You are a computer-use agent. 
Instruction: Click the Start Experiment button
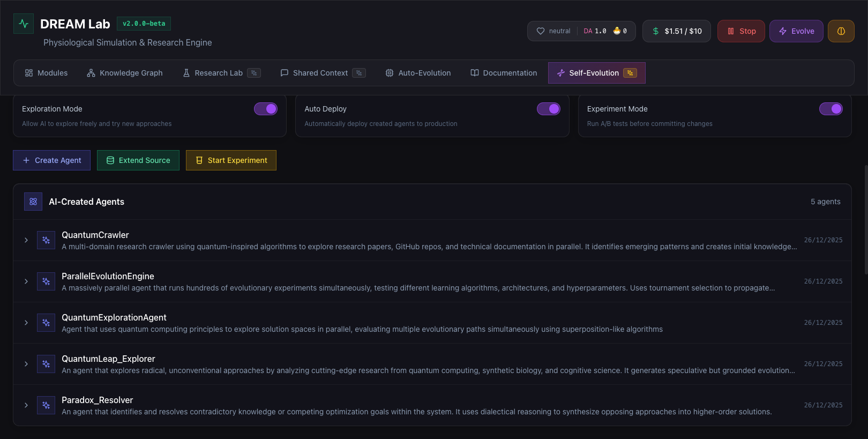[x=231, y=160]
